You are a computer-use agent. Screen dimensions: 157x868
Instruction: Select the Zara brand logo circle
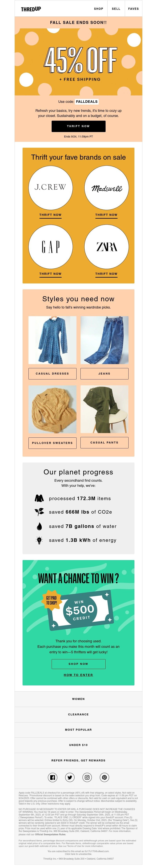[x=106, y=247]
